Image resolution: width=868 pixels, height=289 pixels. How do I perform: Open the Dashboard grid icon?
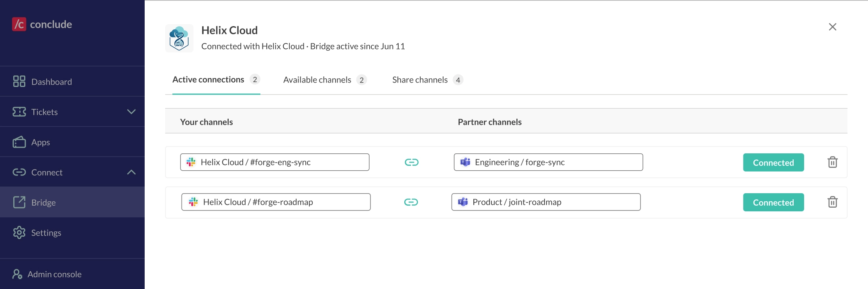pos(19,81)
